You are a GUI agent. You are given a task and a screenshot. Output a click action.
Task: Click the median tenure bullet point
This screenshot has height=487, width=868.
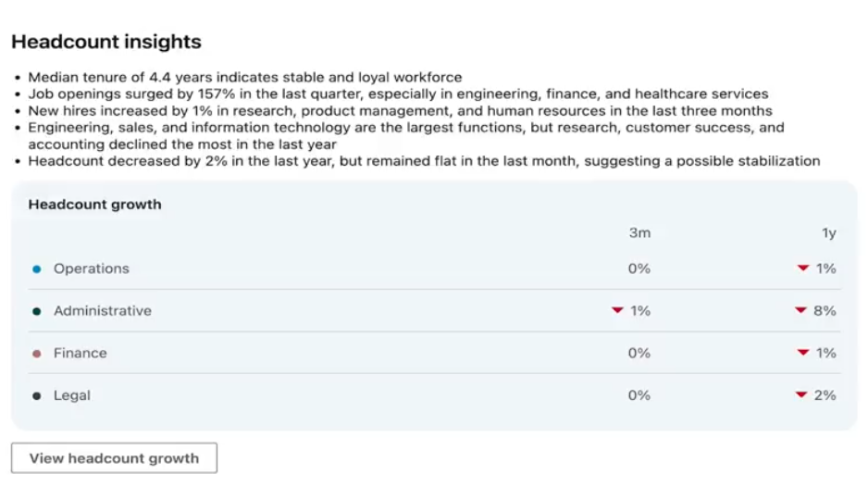pos(245,78)
